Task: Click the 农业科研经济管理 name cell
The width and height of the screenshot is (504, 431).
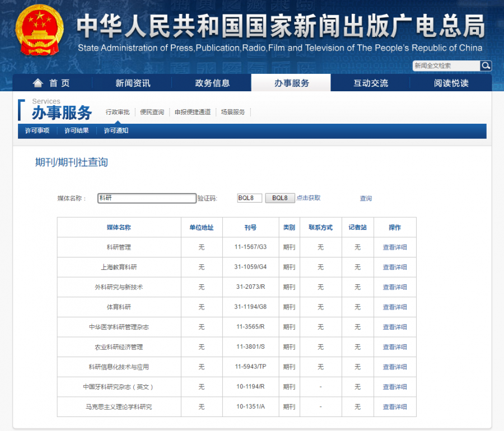Action: [x=119, y=347]
